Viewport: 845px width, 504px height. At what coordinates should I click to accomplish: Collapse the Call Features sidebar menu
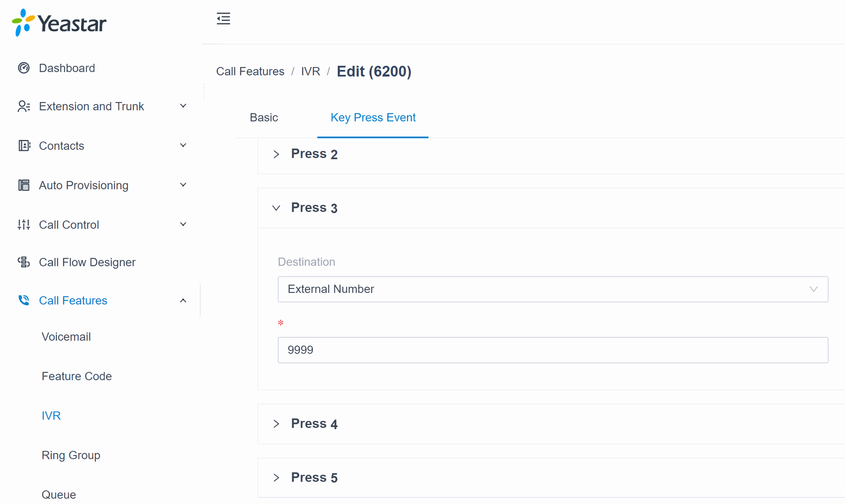[183, 300]
